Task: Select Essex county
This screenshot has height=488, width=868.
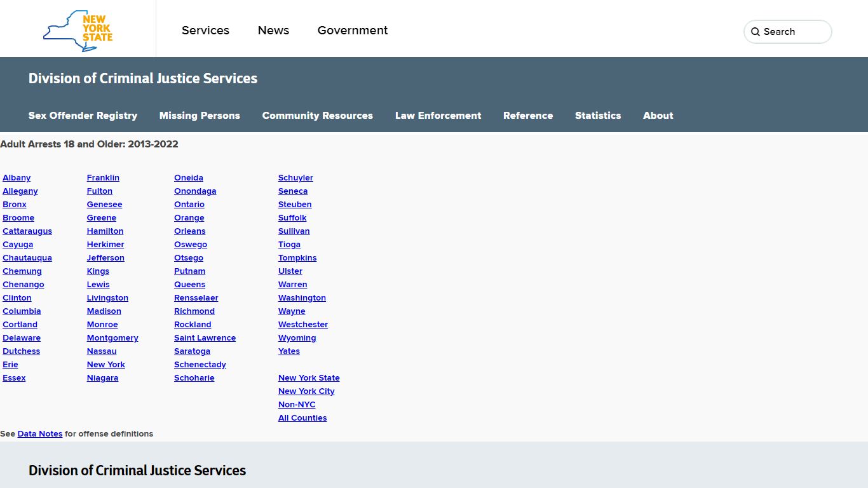Action: pyautogui.click(x=14, y=378)
